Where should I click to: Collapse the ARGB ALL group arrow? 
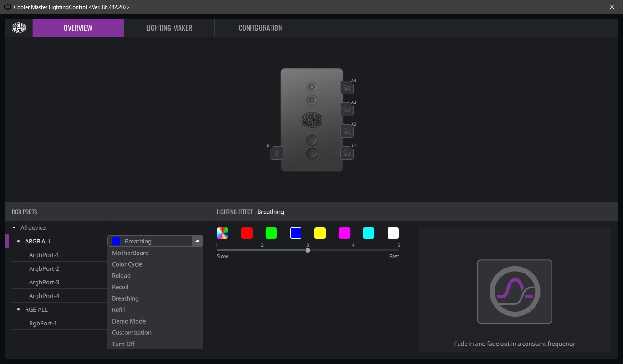pyautogui.click(x=19, y=241)
